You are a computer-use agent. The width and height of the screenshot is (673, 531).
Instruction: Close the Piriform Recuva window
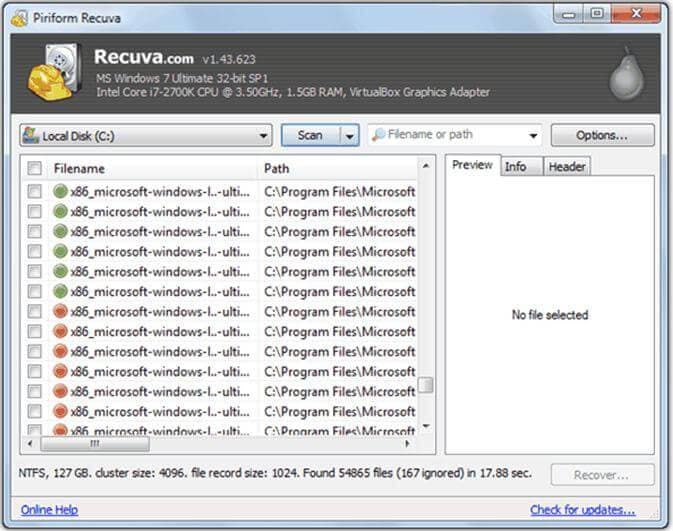pyautogui.click(x=636, y=15)
